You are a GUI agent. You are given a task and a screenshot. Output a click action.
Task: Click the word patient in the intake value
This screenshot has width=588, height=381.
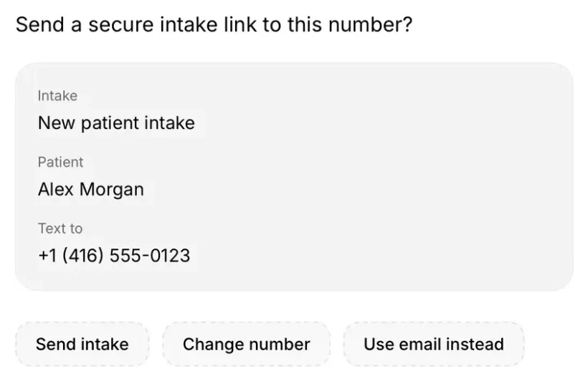click(110, 123)
